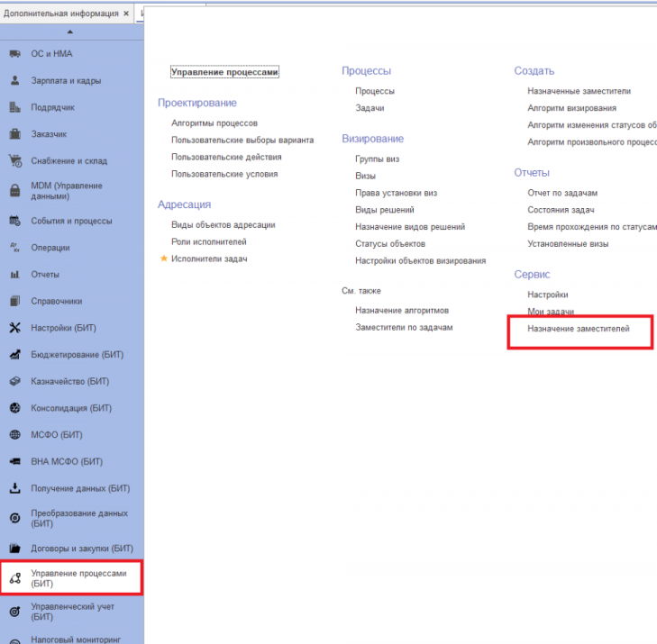Collapse sidebar using the top up arrow
Screen dimensions: 657x644
[70, 32]
